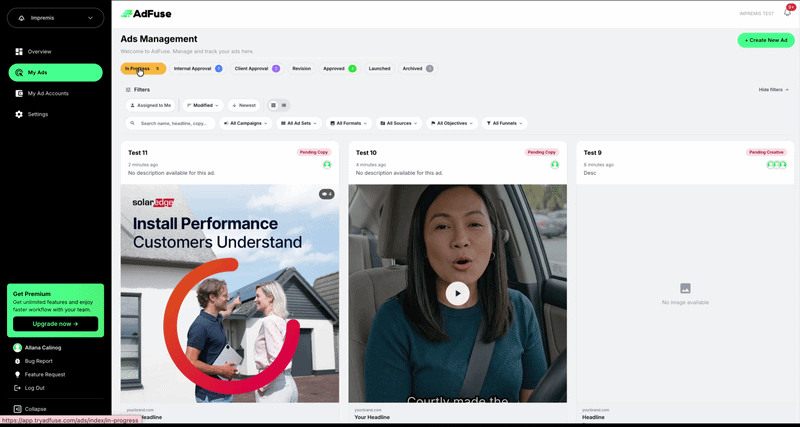The height and width of the screenshot is (427, 800).
Task: Go to My Ad Accounts
Action: point(47,93)
